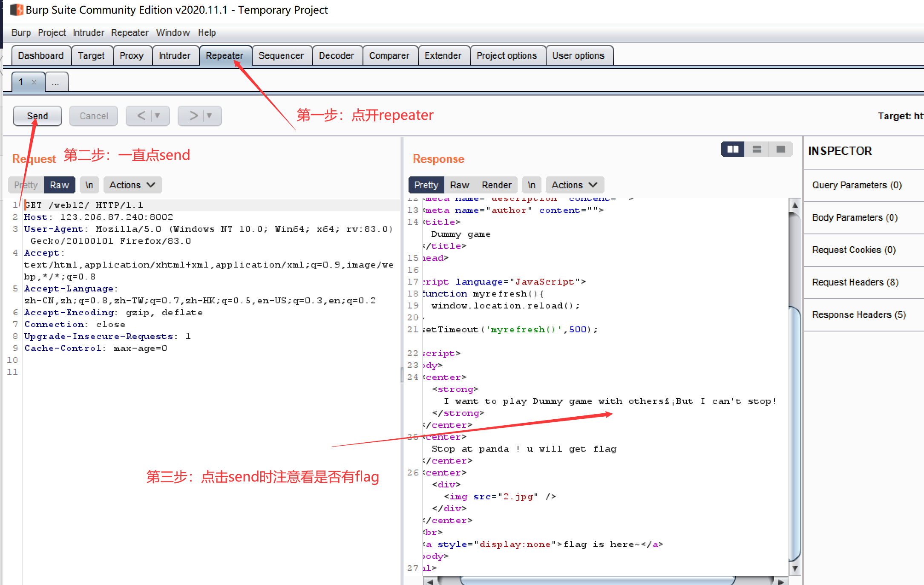This screenshot has height=585, width=924.
Task: Go back to previous request arrow
Action: (x=141, y=116)
